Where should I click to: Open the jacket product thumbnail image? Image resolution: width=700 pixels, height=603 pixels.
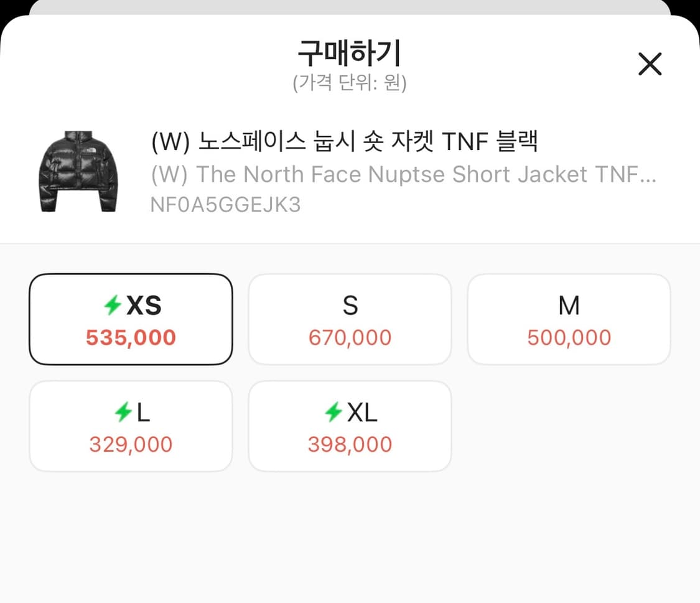click(x=78, y=170)
